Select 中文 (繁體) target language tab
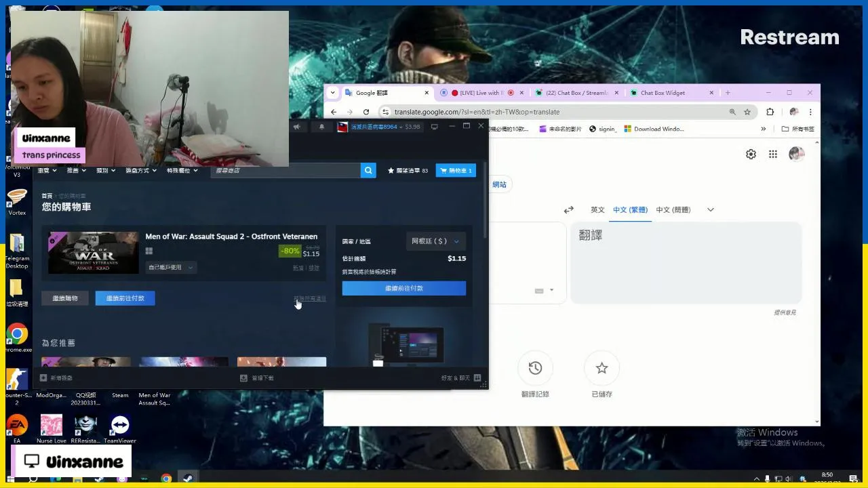The width and height of the screenshot is (868, 488). click(x=631, y=210)
